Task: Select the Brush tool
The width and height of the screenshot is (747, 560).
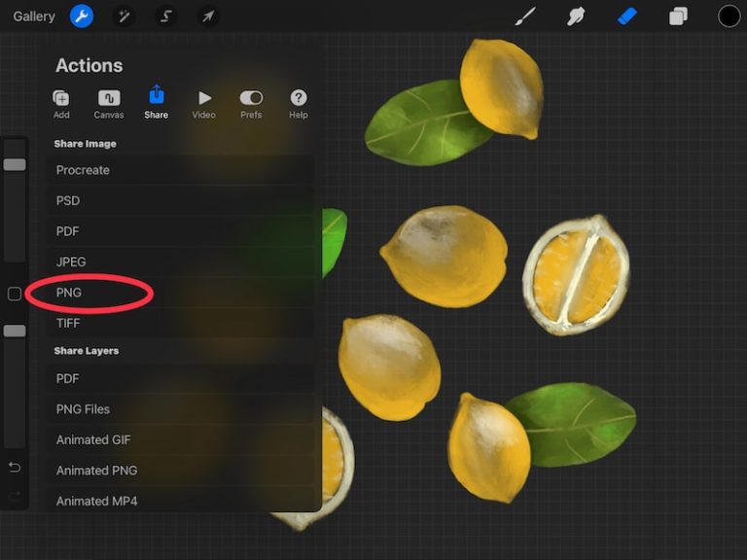Action: [x=525, y=17]
